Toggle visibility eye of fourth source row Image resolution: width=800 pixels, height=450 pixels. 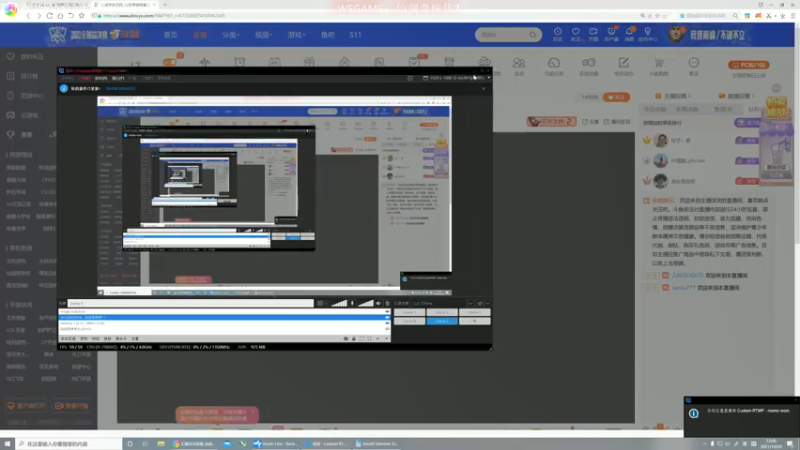387,329
